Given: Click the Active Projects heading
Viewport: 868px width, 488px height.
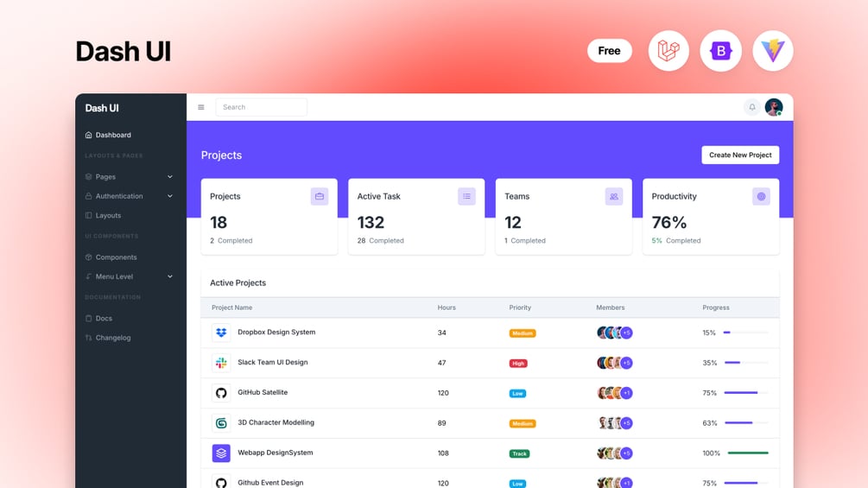Looking at the screenshot, I should [x=238, y=282].
